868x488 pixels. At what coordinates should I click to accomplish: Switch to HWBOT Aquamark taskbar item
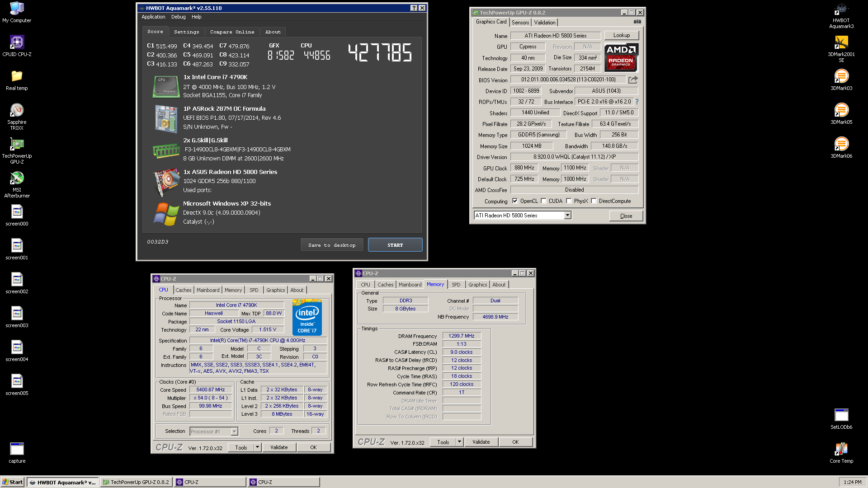tap(62, 482)
